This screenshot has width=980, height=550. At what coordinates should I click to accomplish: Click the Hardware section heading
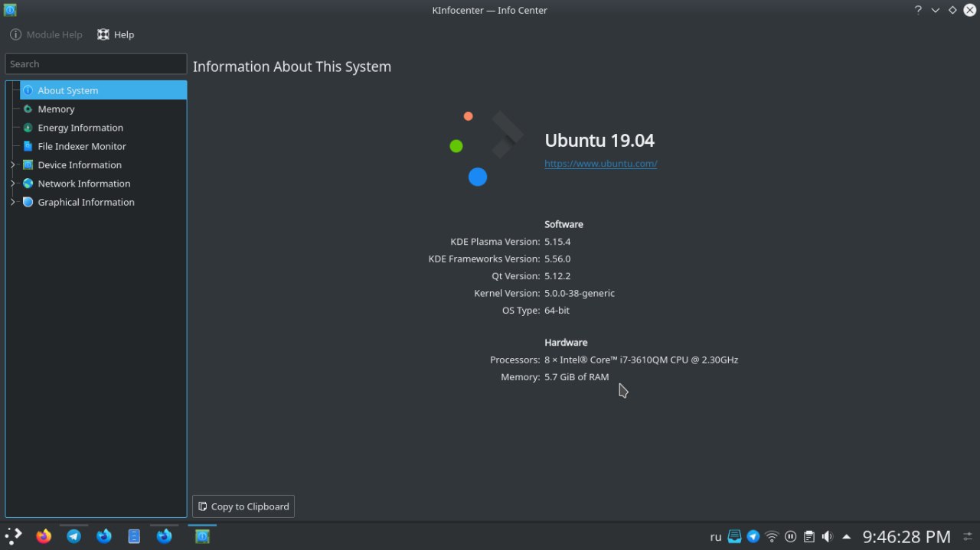tap(566, 342)
